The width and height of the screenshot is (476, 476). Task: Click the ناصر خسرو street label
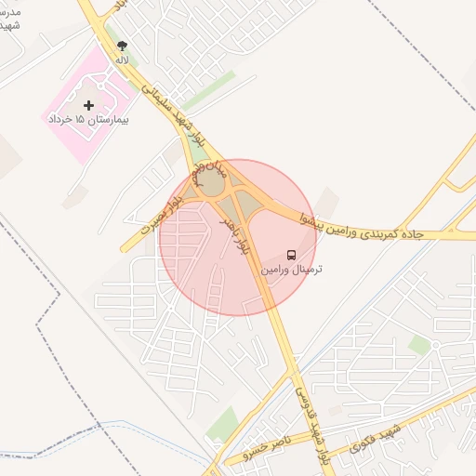[x=267, y=447]
